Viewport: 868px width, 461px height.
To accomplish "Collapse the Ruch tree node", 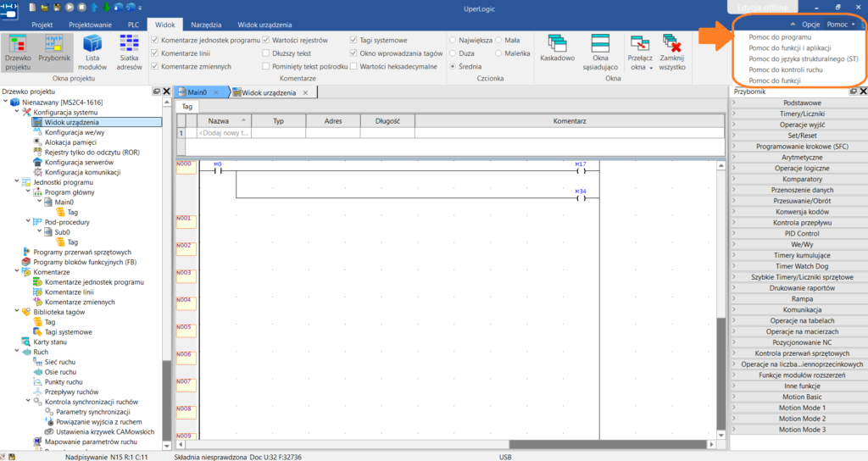I will [17, 351].
